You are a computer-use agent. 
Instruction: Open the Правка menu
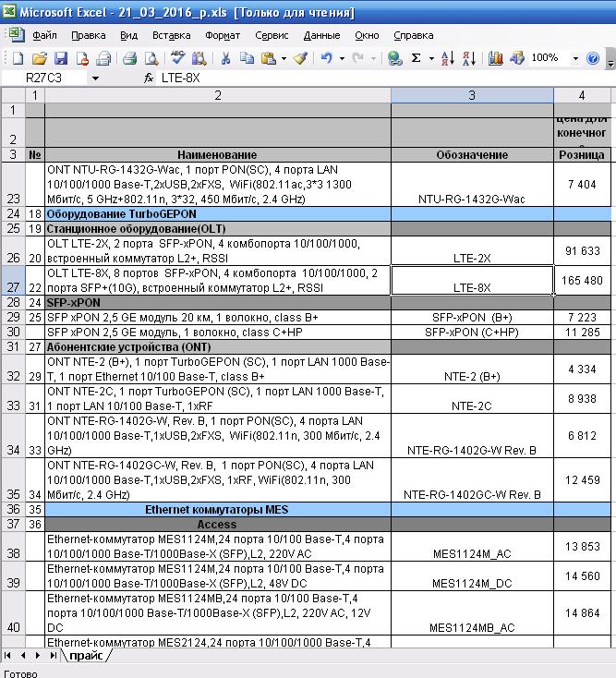point(88,35)
